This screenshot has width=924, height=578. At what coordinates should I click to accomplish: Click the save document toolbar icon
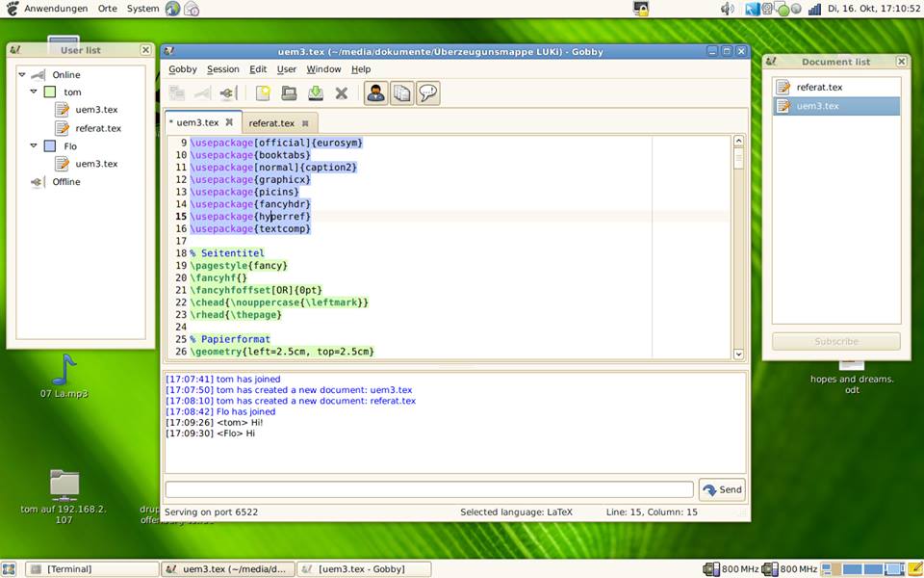click(x=315, y=93)
